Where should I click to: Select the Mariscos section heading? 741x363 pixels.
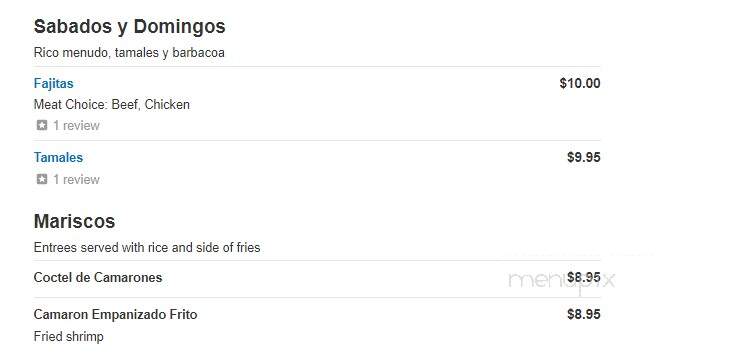pyautogui.click(x=74, y=221)
